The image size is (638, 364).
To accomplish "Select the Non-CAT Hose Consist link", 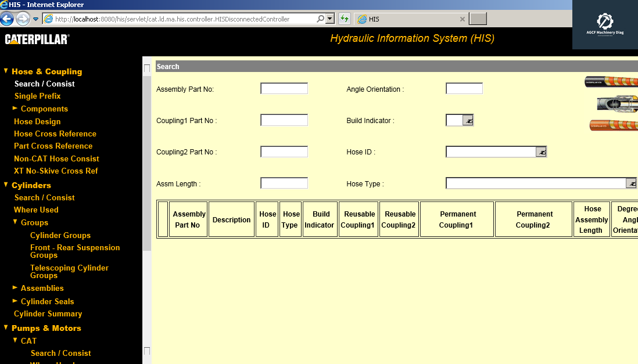I will [x=56, y=158].
